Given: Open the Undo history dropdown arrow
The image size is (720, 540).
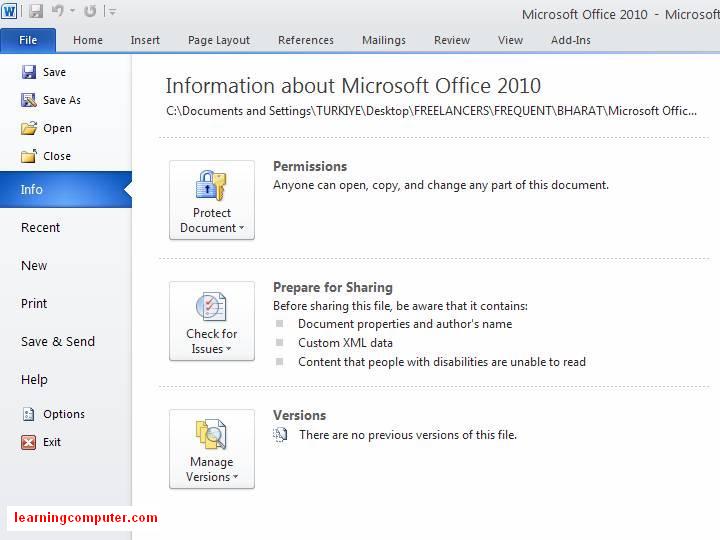Looking at the screenshot, I should 72,11.
